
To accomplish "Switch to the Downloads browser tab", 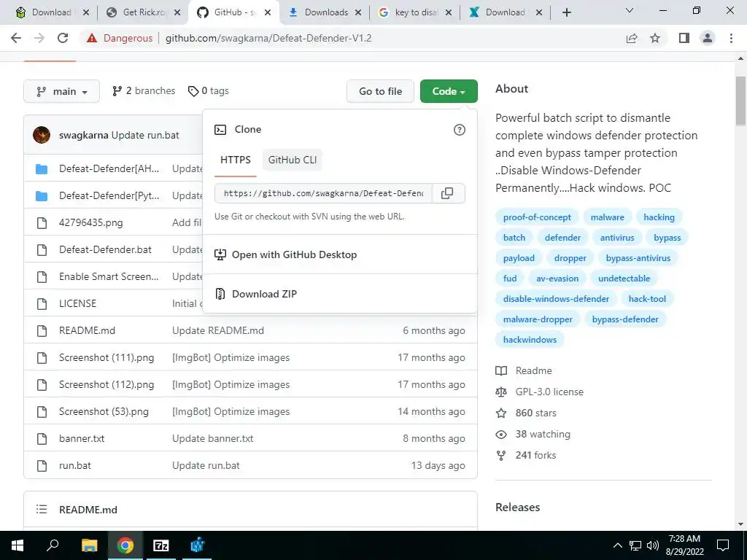I will point(325,12).
